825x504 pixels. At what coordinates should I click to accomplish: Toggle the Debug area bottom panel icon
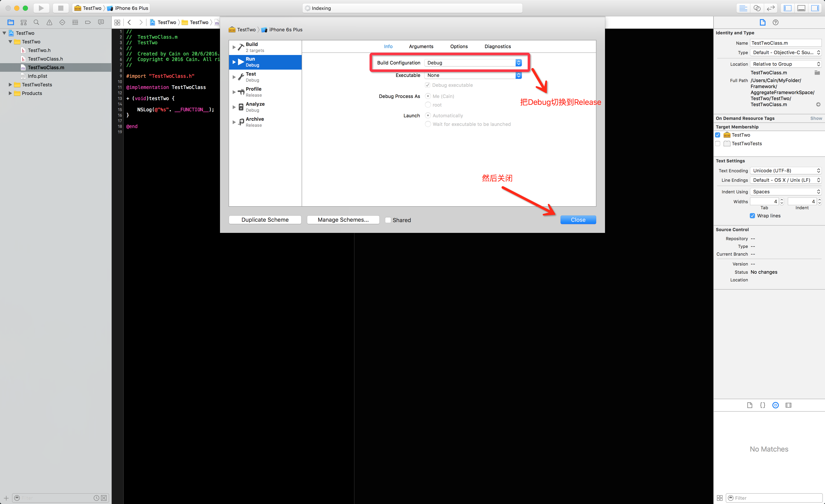point(801,8)
